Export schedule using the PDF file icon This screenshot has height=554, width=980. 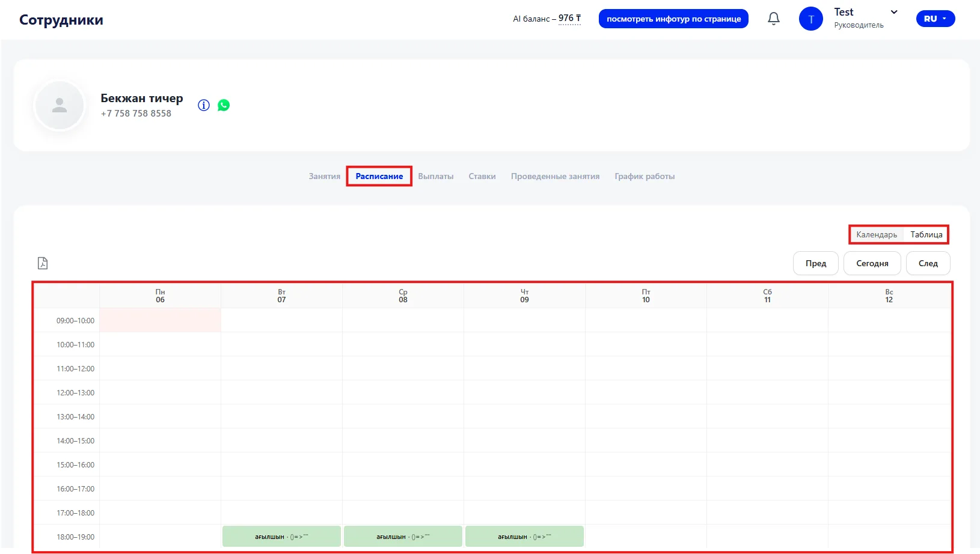pyautogui.click(x=43, y=263)
